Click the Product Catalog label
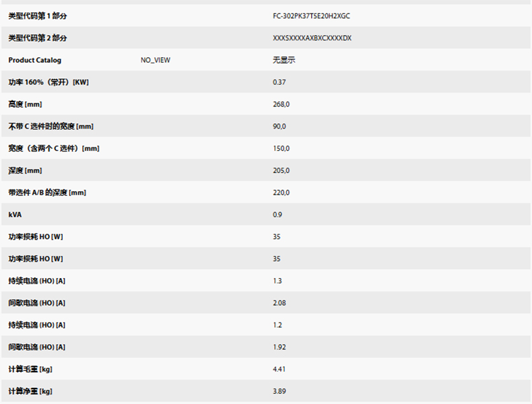 (34, 60)
